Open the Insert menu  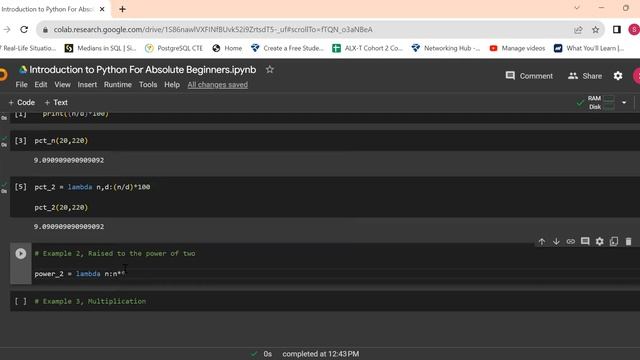point(87,84)
